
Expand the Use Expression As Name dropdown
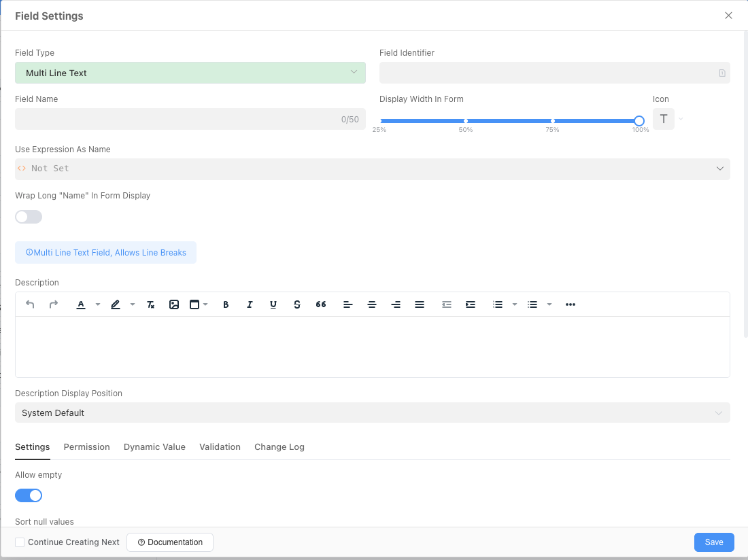coord(372,169)
